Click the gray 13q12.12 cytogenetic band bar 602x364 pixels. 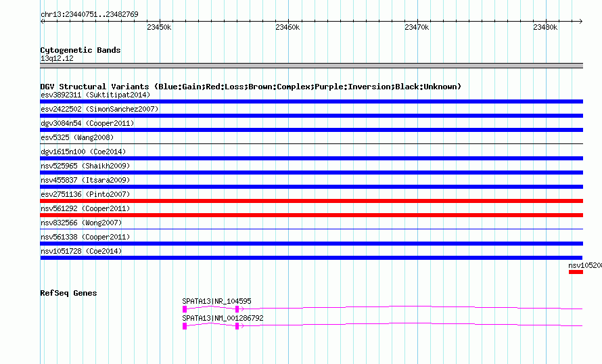(x=311, y=66)
